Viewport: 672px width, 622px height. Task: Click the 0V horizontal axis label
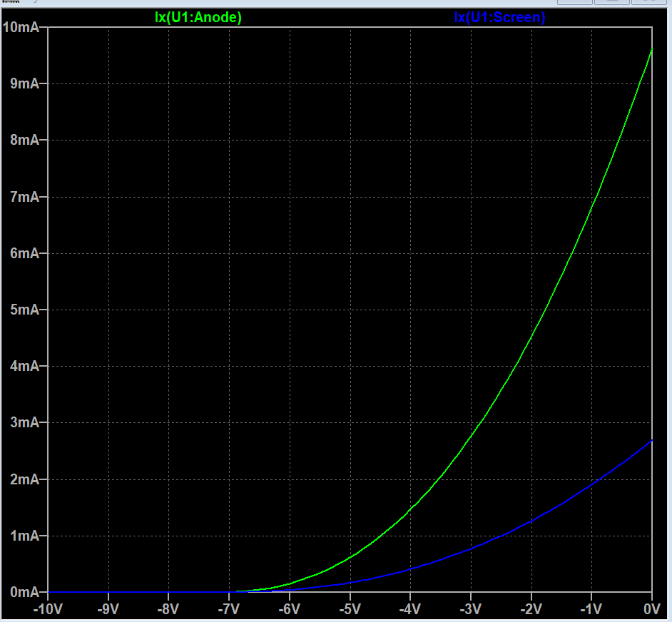tap(652, 609)
